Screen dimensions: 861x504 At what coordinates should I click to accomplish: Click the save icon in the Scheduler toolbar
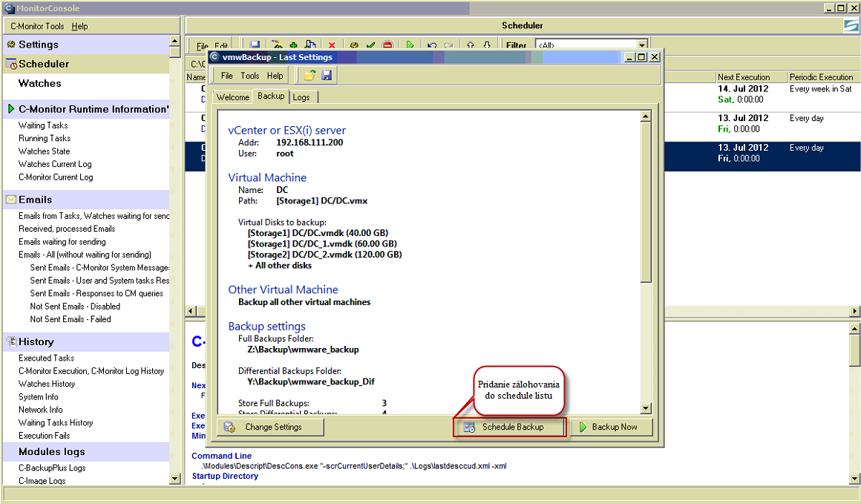point(255,45)
